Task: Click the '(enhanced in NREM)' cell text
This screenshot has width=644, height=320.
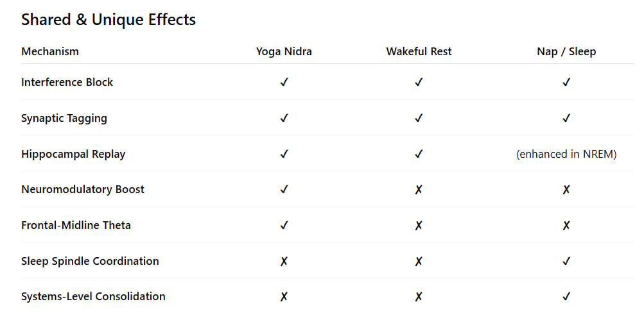Action: (566, 155)
